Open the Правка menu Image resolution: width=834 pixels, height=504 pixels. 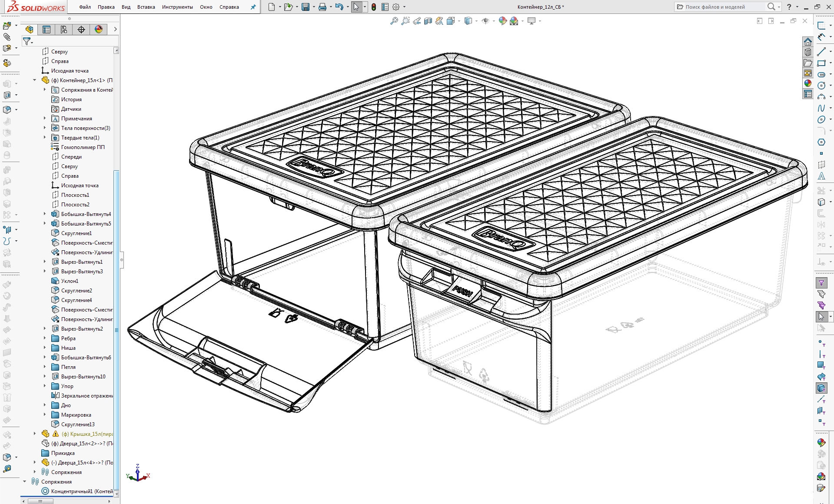click(x=106, y=7)
